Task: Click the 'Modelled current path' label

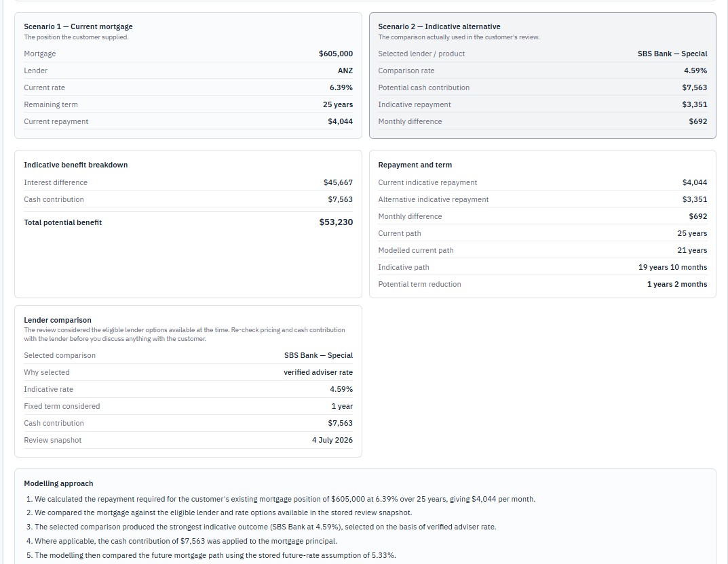Action: coord(415,250)
